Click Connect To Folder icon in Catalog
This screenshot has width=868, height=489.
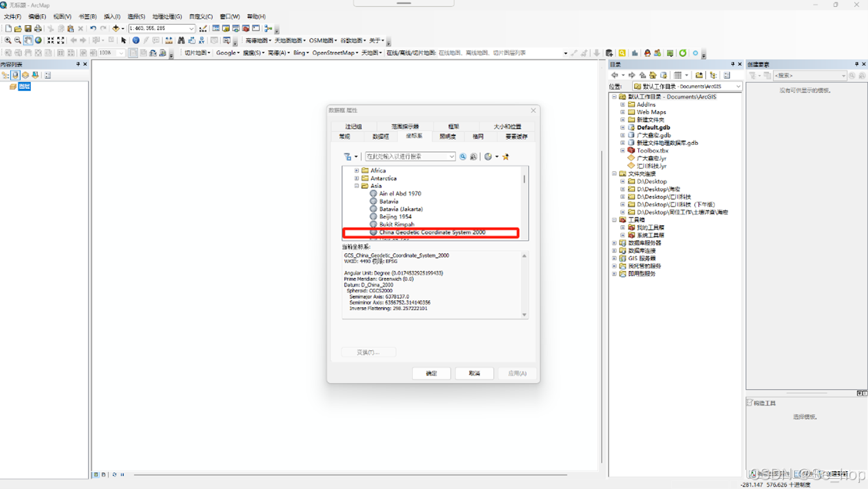[699, 75]
